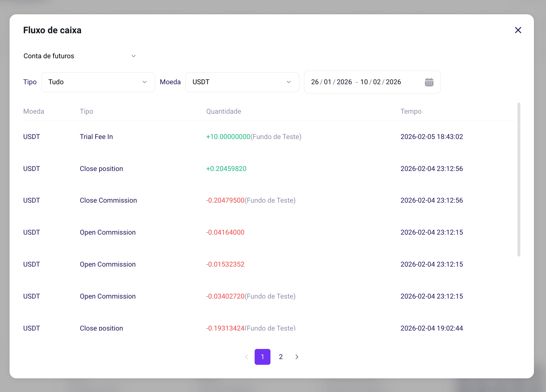The height and width of the screenshot is (392, 546).
Task: Click the chevron in the USDT dropdown
Action: click(x=289, y=82)
